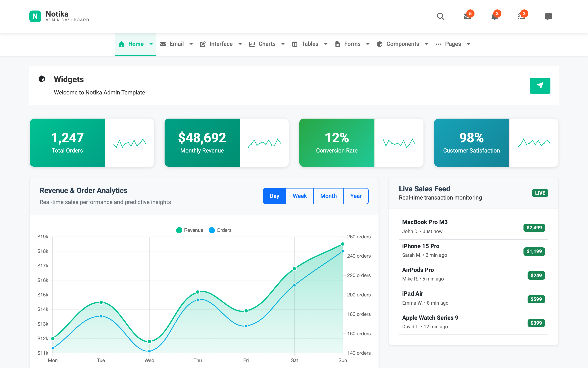This screenshot has height=368, width=588.
Task: Open the Interface menu item
Action: click(x=221, y=44)
